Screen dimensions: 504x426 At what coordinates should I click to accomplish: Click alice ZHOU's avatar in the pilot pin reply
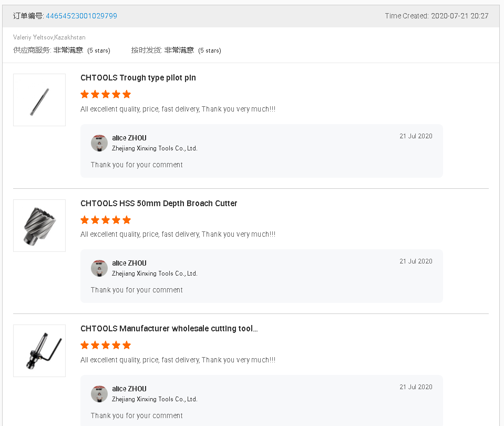[99, 143]
